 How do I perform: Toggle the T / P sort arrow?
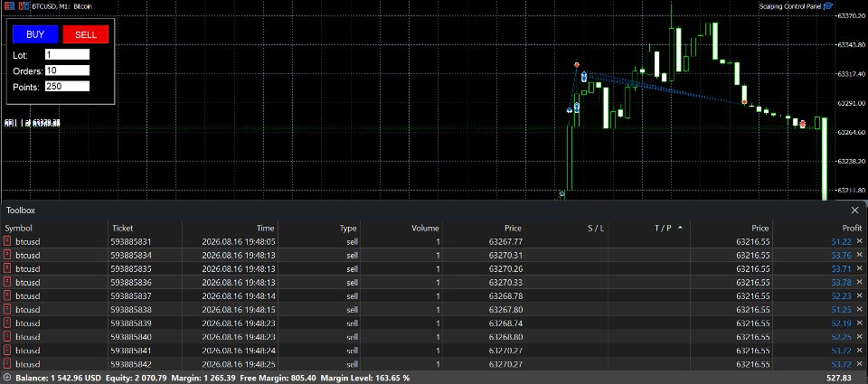(680, 228)
